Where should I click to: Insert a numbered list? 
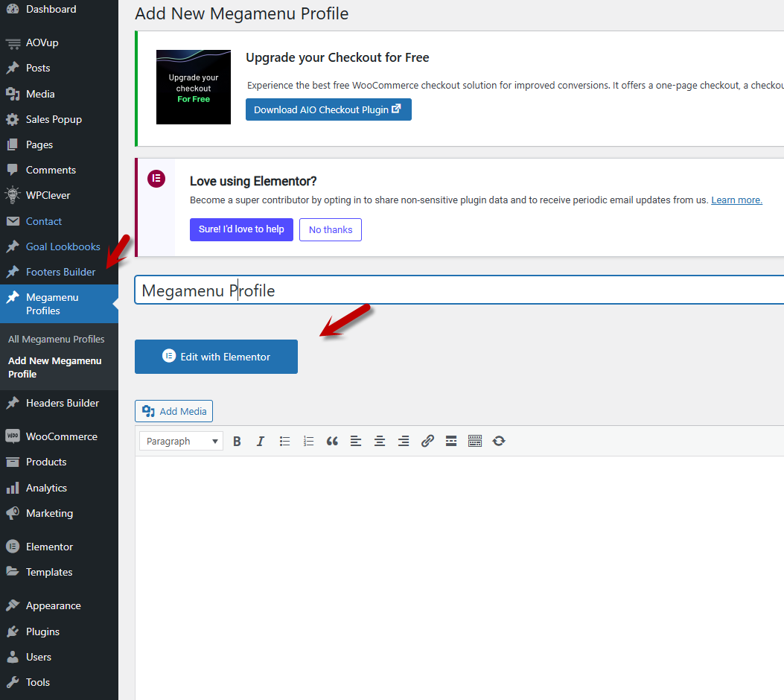(308, 442)
